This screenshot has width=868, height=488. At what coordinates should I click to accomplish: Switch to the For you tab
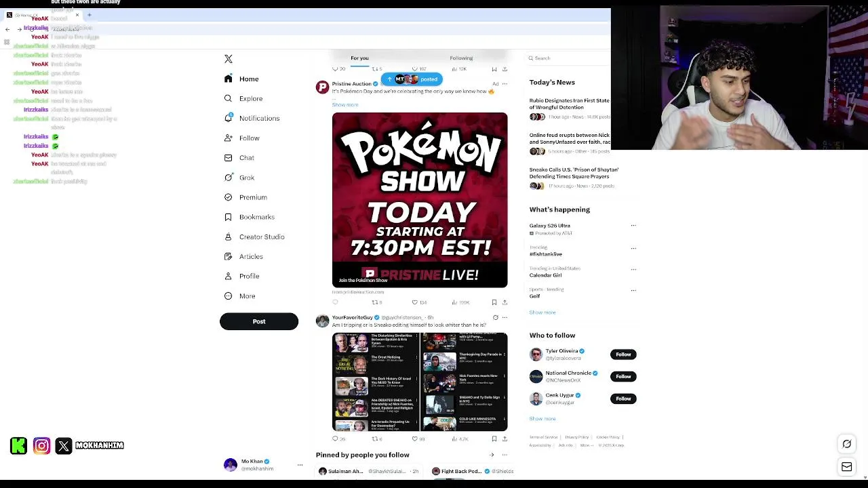359,58
